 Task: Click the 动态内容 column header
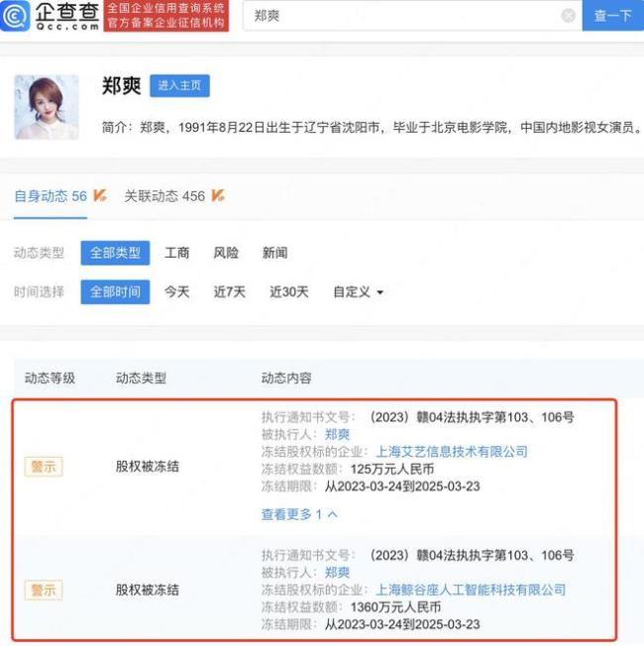(286, 377)
